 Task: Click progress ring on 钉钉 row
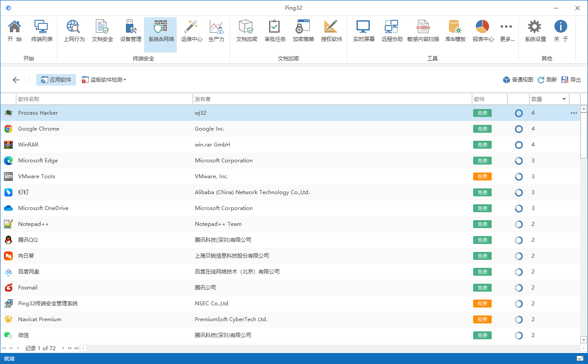[x=519, y=192]
